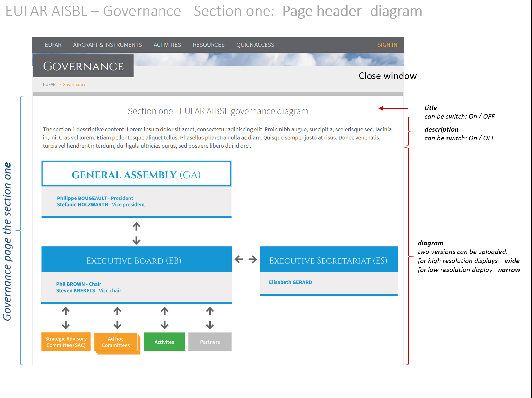Click the Close window button
This screenshot has height=398, width=532.
click(387, 76)
